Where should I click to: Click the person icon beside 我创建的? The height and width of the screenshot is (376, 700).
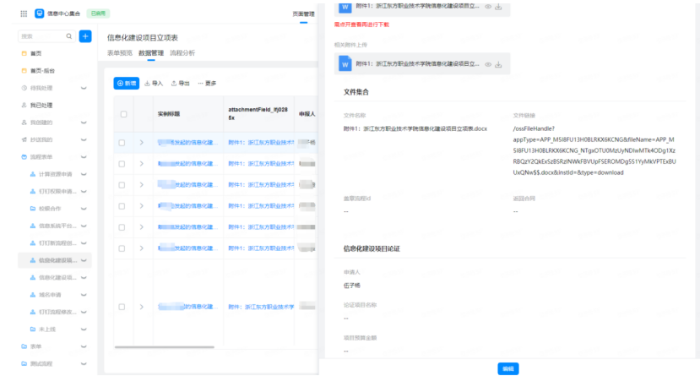tap(24, 122)
